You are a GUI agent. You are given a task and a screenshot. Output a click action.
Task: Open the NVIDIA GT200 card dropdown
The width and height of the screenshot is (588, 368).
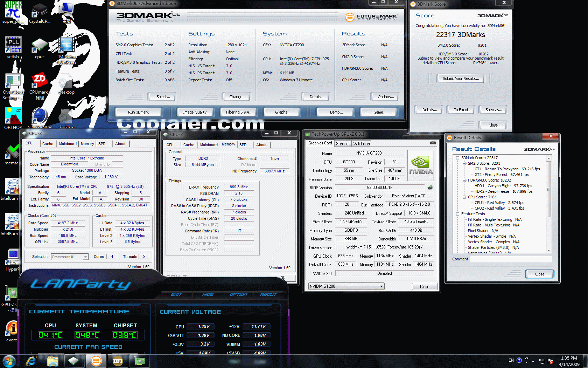pos(346,286)
